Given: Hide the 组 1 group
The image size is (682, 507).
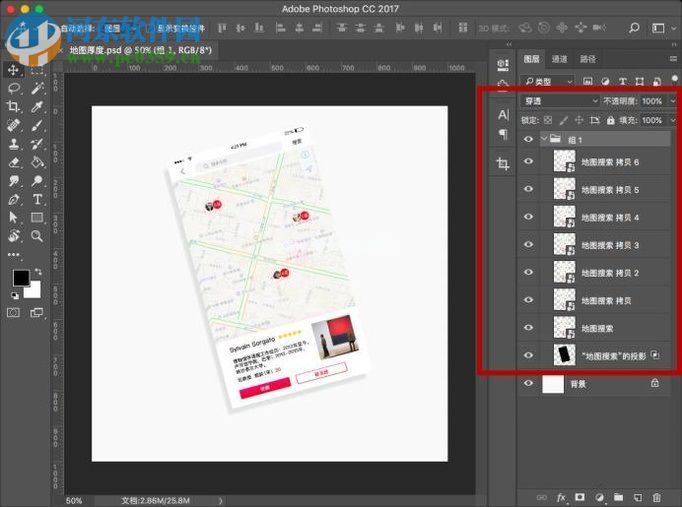Looking at the screenshot, I should pos(529,140).
